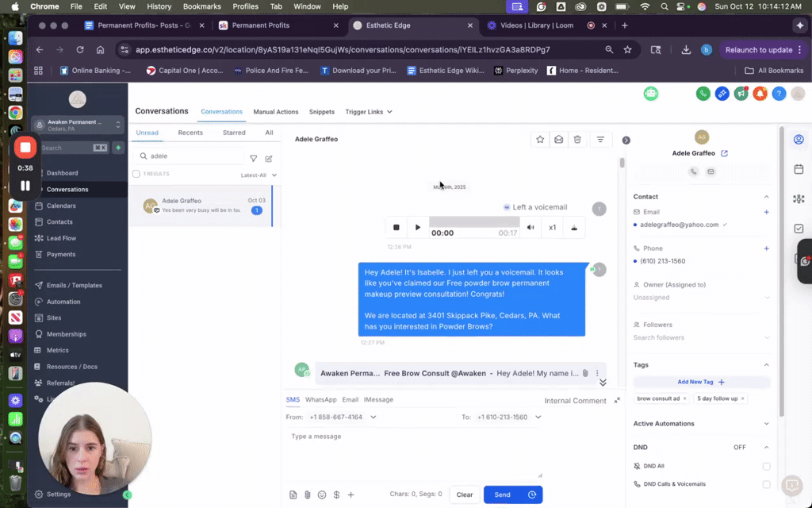Screen dimensions: 812x508
Task: Compose new conversation pencil icon
Action: [x=269, y=159]
